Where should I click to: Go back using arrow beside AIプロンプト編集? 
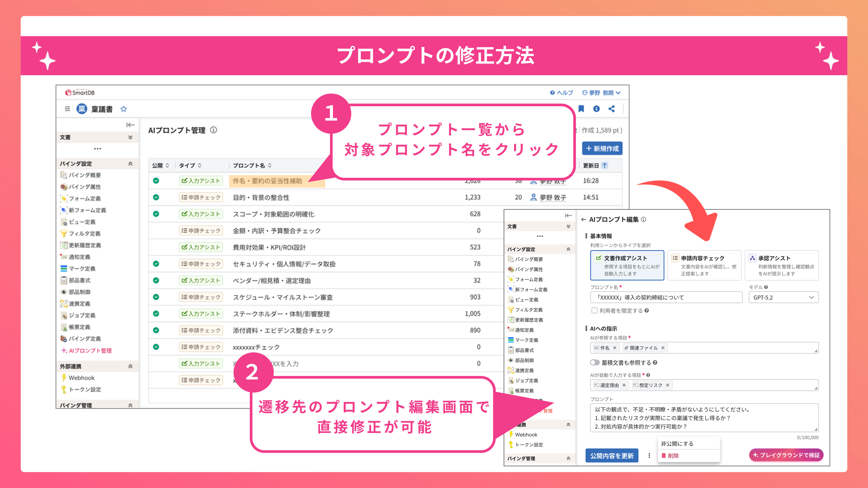[584, 219]
